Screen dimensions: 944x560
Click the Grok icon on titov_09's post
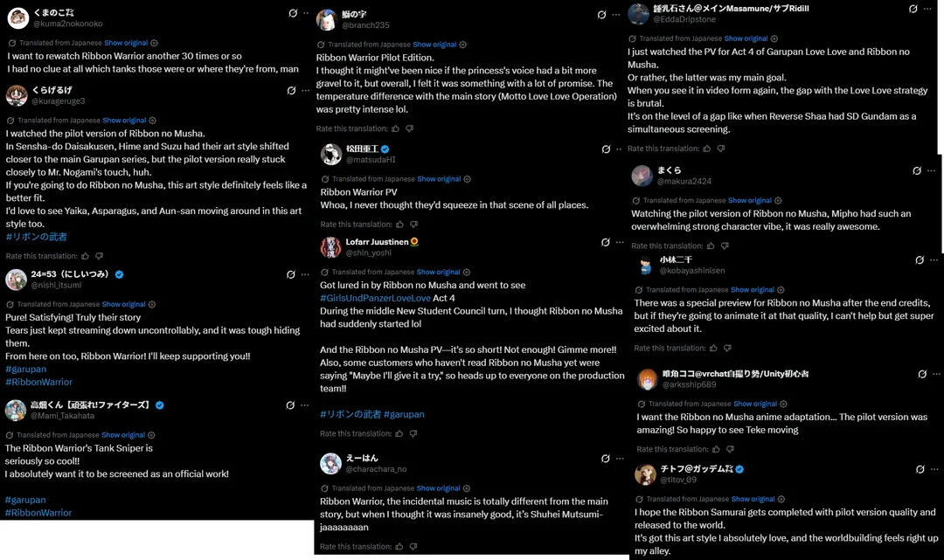coord(920,470)
